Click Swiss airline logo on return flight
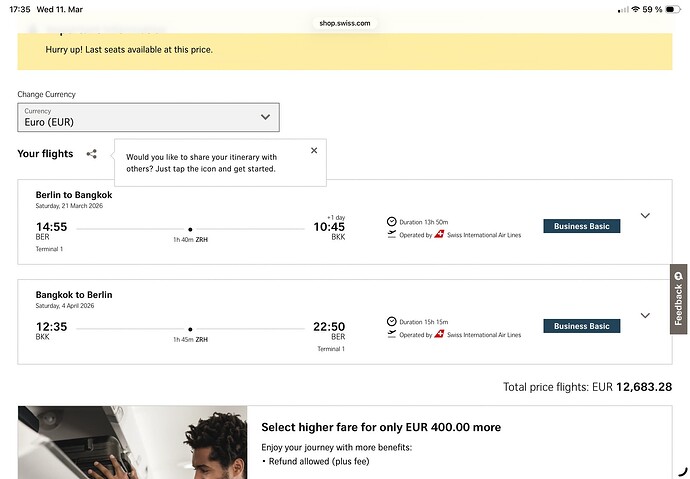This screenshot has height=479, width=690. (439, 335)
